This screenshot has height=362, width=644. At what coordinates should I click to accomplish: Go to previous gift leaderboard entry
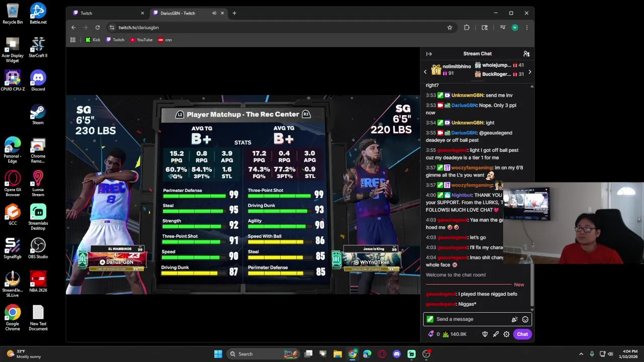[x=425, y=72]
